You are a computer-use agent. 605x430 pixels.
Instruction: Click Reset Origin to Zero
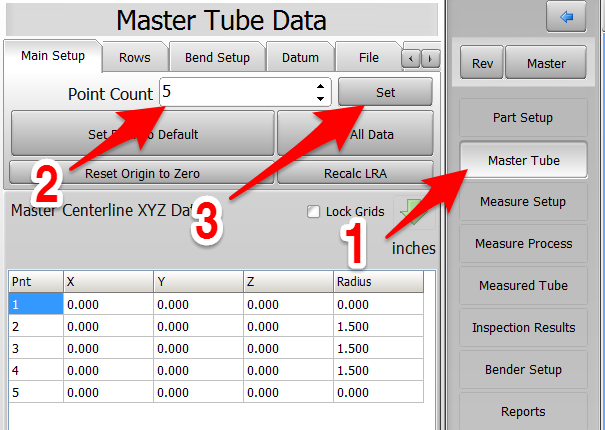142,173
